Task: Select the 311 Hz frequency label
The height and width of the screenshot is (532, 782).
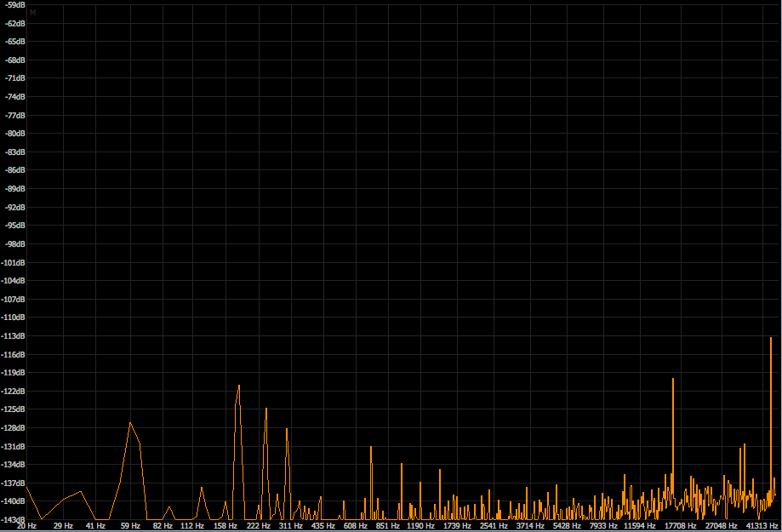Action: click(291, 525)
